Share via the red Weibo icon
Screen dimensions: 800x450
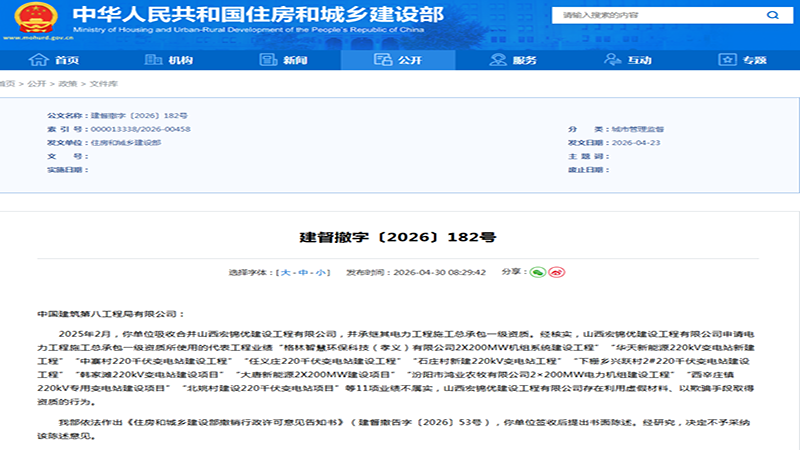pos(557,272)
